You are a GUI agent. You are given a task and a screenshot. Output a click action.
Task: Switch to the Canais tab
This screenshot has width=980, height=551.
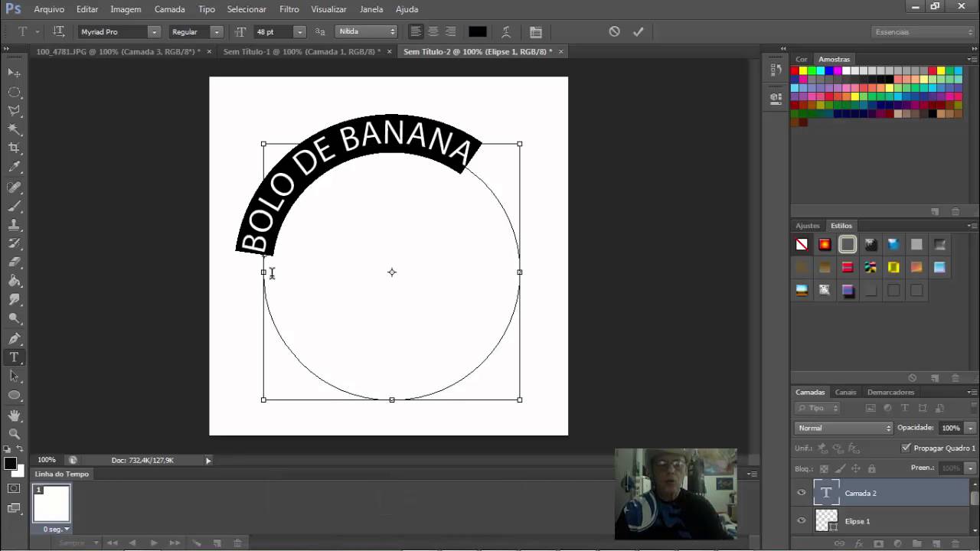pos(845,392)
